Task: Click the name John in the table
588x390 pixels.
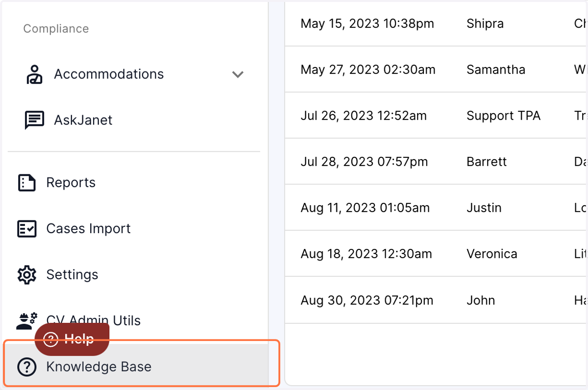Action: pos(481,300)
